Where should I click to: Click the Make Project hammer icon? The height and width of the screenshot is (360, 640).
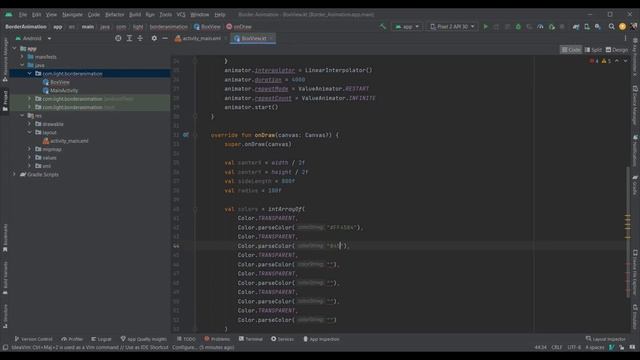pyautogui.click(x=382, y=27)
